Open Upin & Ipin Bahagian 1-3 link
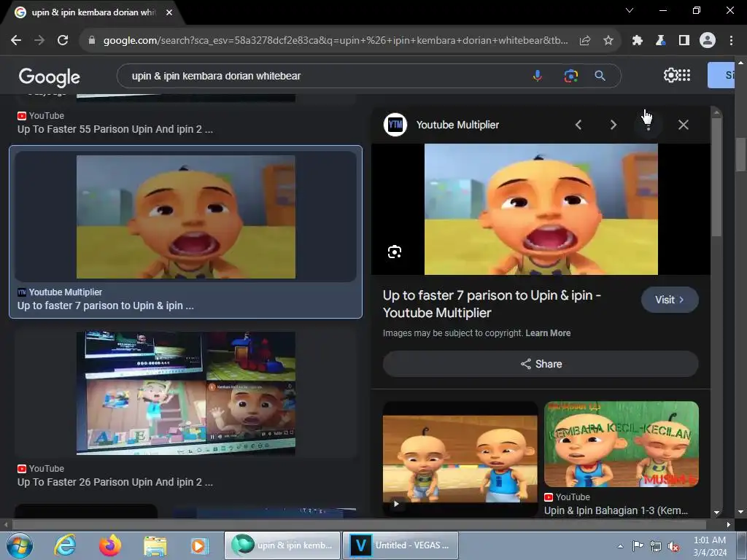Image resolution: width=747 pixels, height=560 pixels. (616, 510)
